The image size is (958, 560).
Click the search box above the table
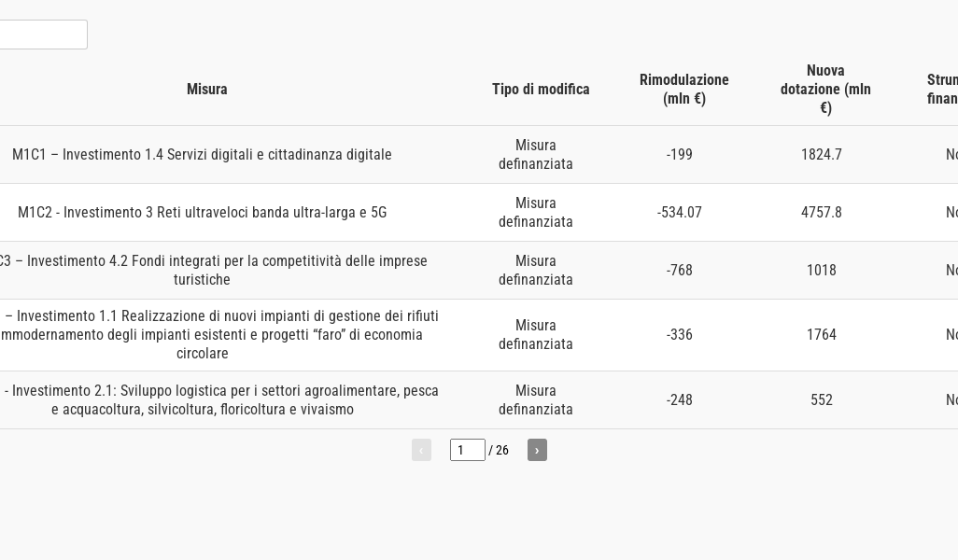[x=42, y=35]
